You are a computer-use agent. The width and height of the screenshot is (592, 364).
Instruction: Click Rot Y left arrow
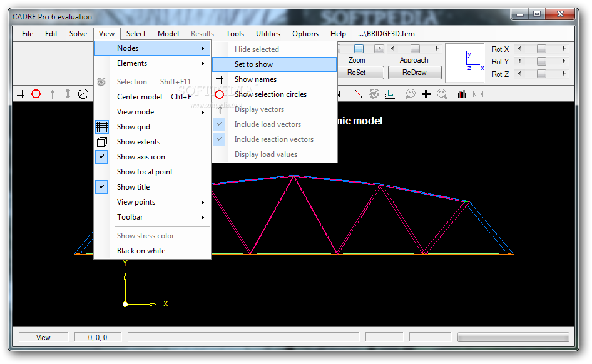pos(519,61)
